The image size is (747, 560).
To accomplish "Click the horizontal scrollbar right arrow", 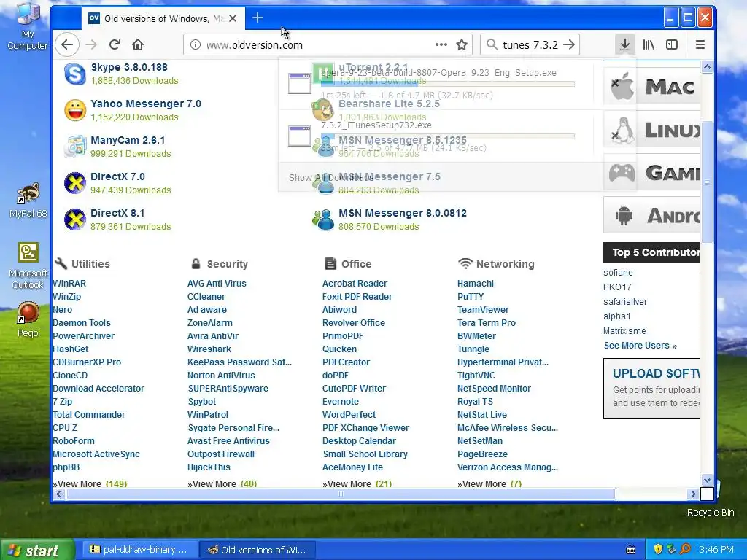I will 693,494.
